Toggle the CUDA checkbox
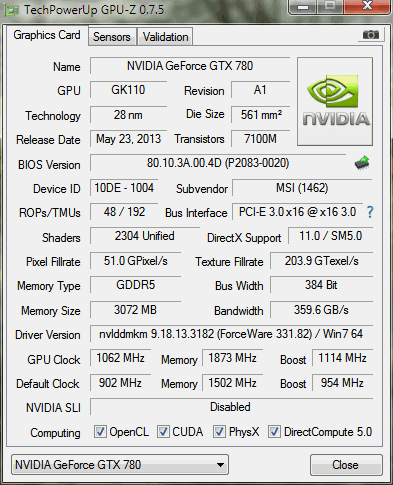393x485 pixels. (163, 432)
